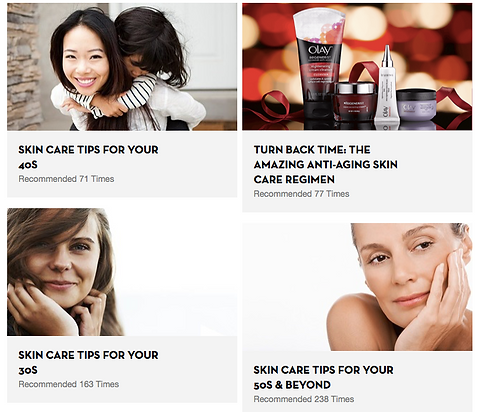Open 'Turn Back Time' anti-aging regimen article
The width and height of the screenshot is (481, 412).
[x=325, y=164]
